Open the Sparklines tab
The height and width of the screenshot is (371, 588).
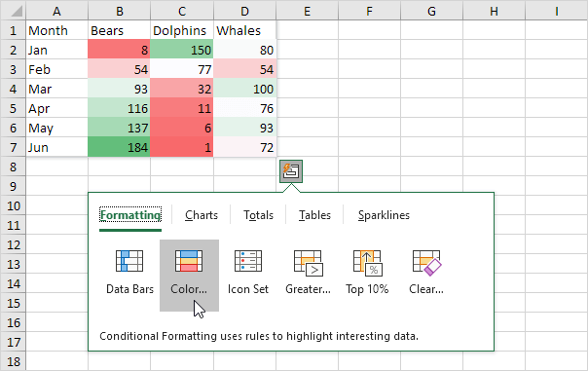pos(384,215)
